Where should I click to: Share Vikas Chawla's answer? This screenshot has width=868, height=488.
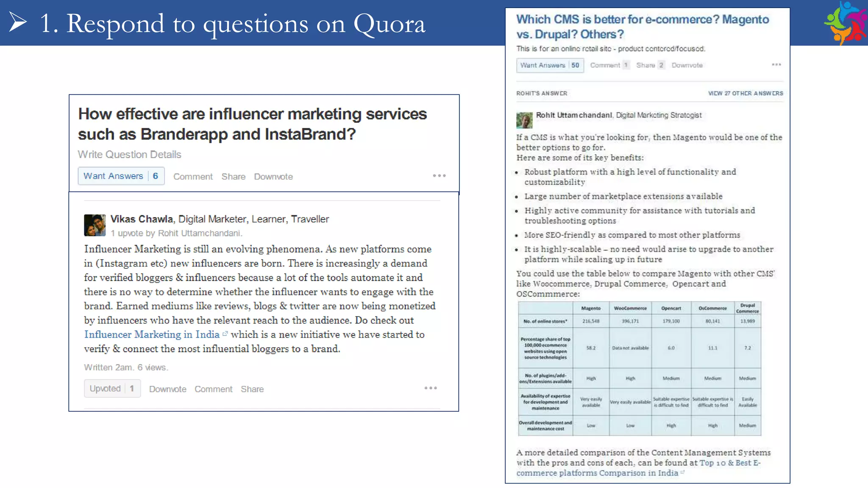[252, 389]
